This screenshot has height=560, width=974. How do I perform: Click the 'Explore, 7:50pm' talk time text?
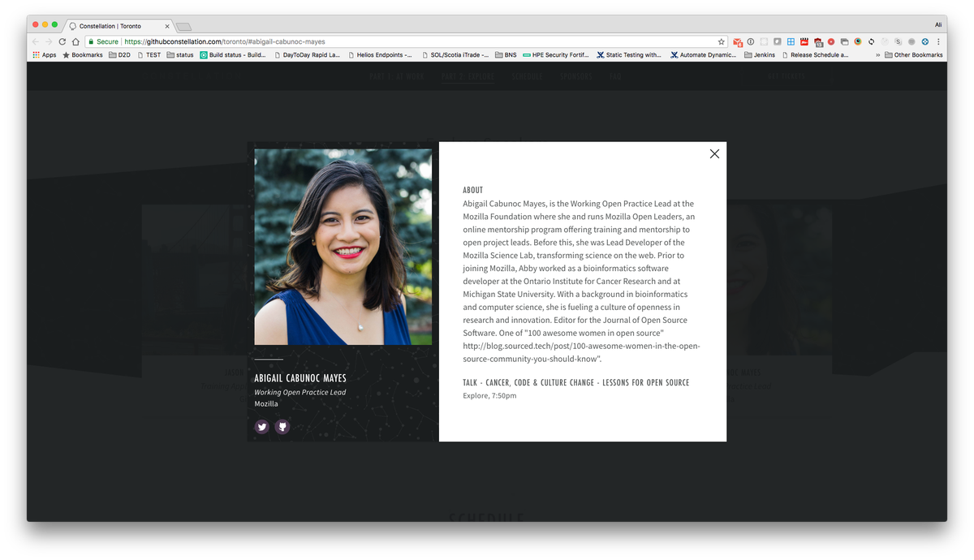[x=489, y=396]
